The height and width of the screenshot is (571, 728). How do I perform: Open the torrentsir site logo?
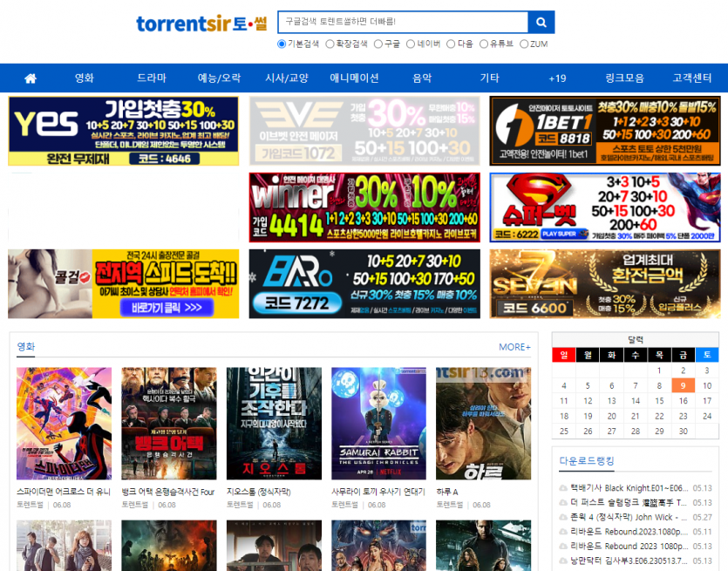click(201, 23)
